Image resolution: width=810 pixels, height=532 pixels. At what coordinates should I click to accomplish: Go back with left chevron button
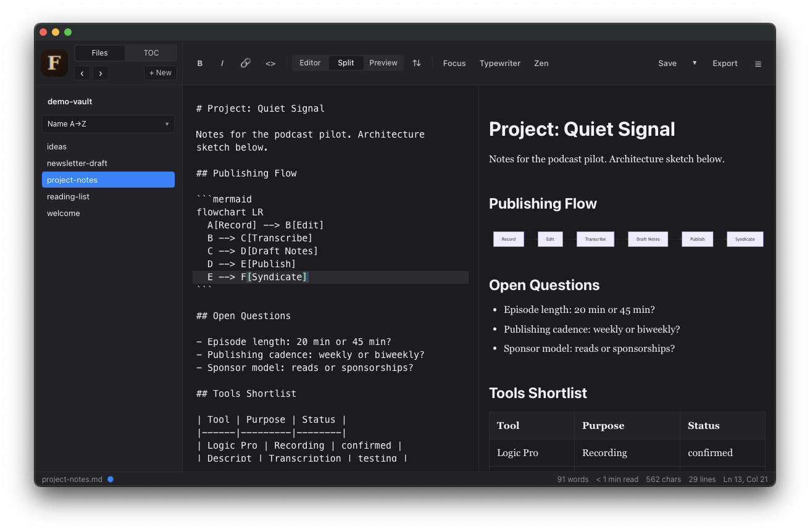[82, 73]
